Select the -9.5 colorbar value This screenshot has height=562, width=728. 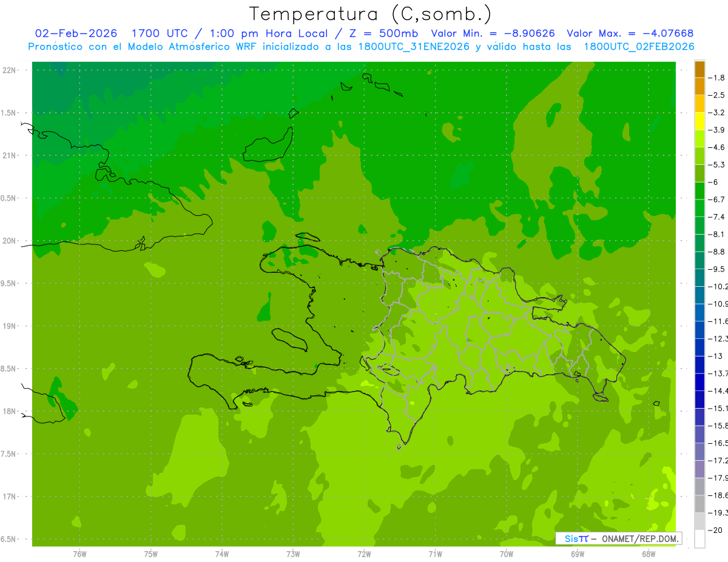[716, 269]
